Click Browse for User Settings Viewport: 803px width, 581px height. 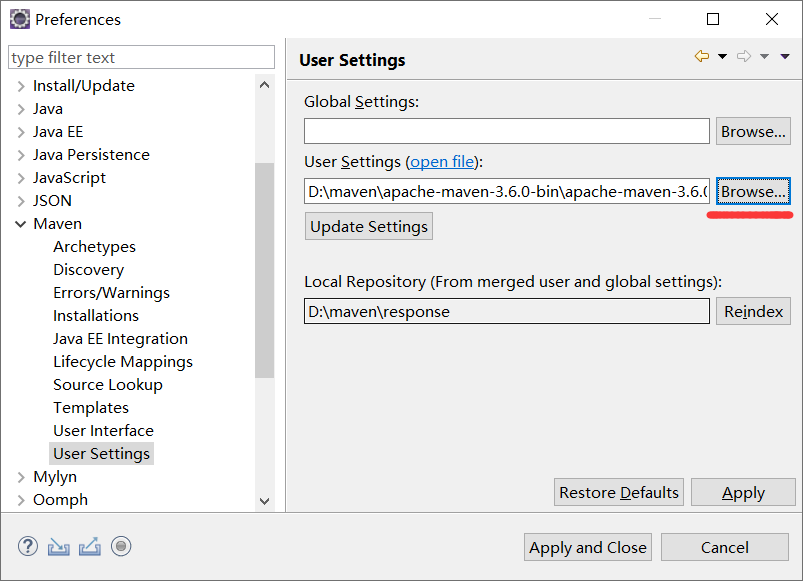coord(753,191)
